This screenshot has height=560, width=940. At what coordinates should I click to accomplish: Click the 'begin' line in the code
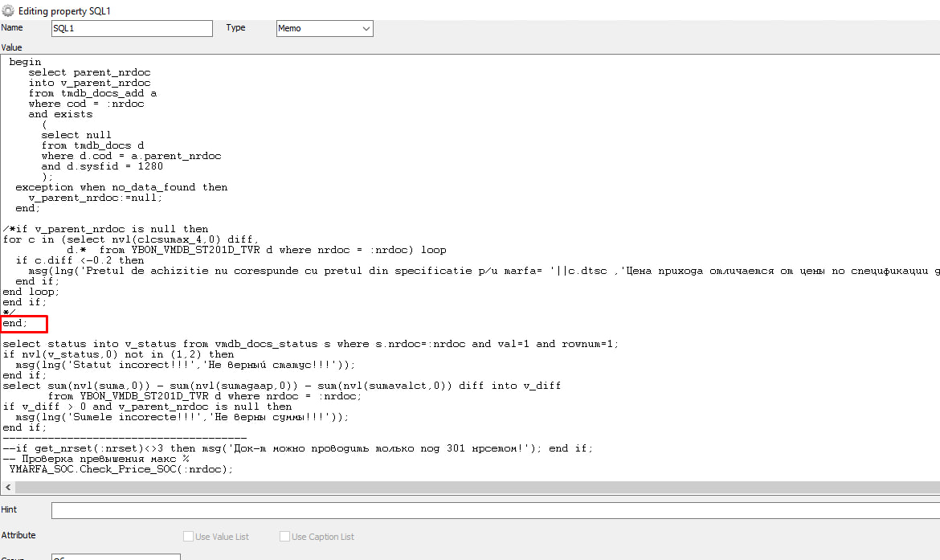[x=25, y=62]
